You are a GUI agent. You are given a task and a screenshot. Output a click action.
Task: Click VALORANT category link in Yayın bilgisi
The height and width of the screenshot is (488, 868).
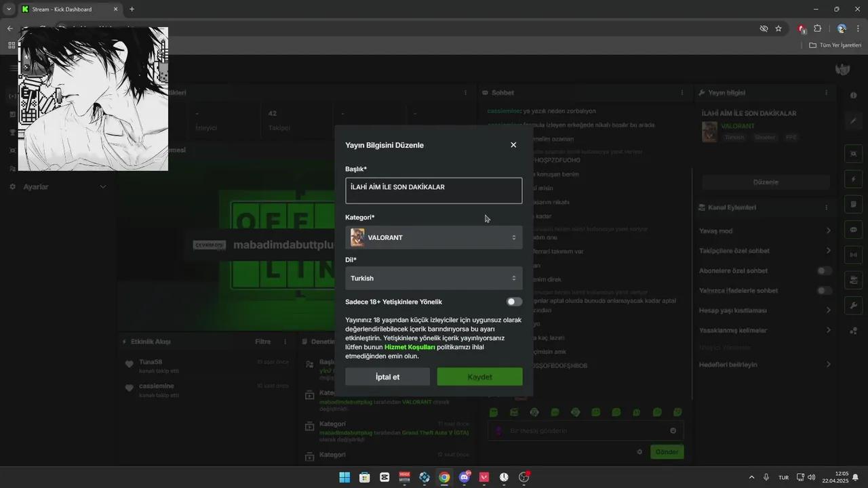[x=738, y=127]
